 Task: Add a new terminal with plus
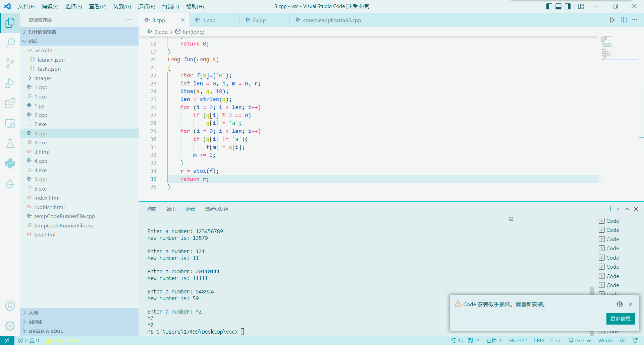click(610, 209)
